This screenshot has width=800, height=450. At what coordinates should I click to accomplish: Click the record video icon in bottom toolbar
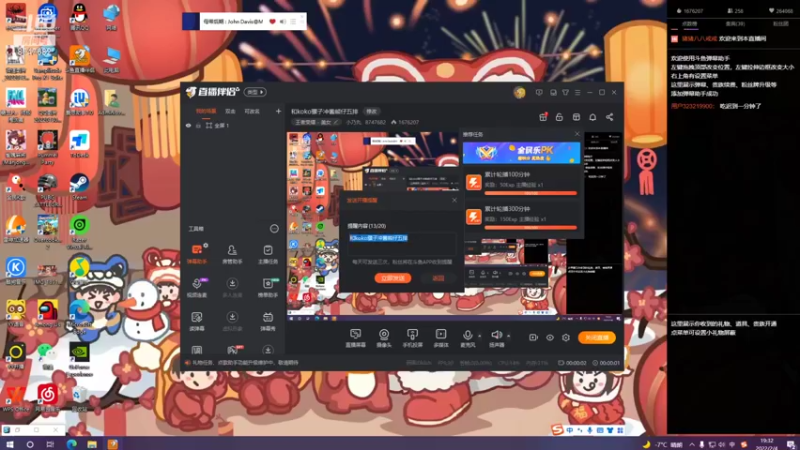[533, 337]
